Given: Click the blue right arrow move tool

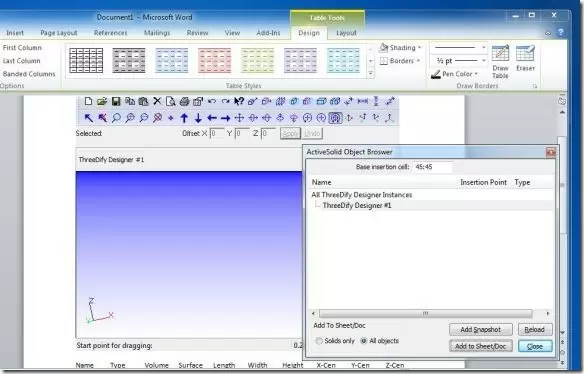Looking at the screenshot, I should coord(225,118).
